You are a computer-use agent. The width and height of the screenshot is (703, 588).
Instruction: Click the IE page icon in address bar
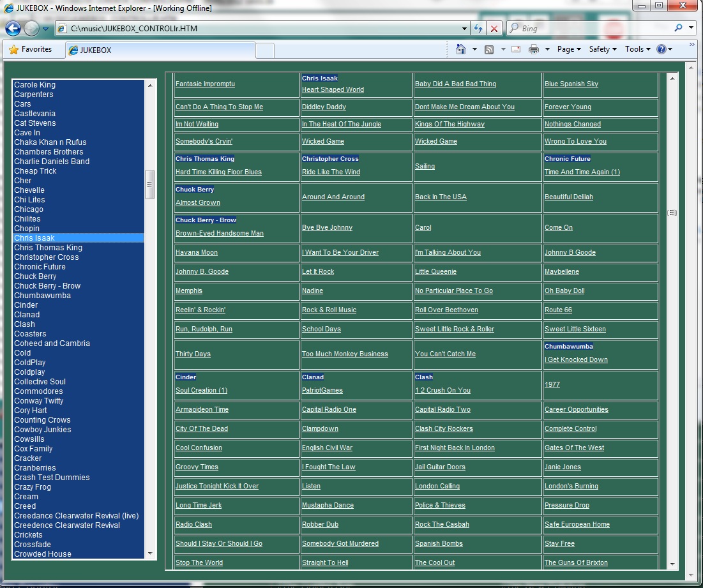63,29
